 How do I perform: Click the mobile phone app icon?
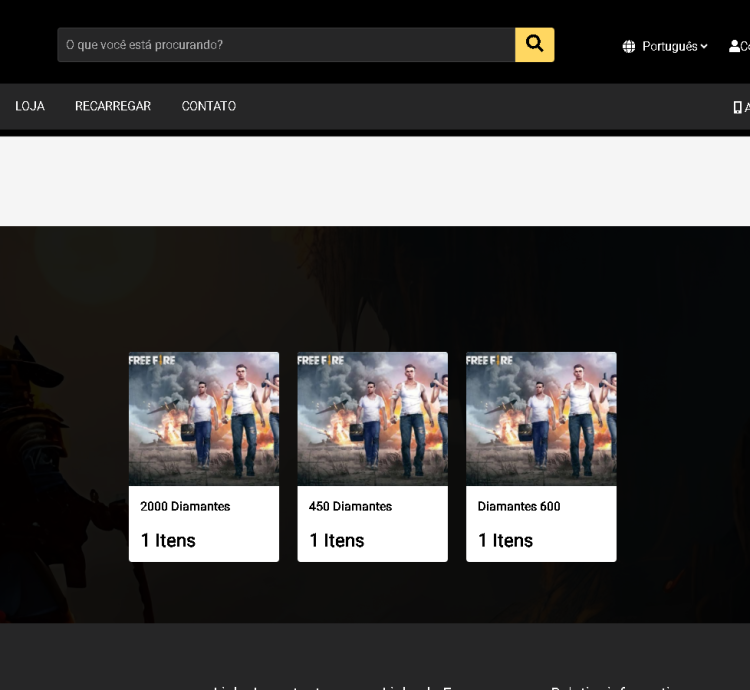click(x=737, y=107)
